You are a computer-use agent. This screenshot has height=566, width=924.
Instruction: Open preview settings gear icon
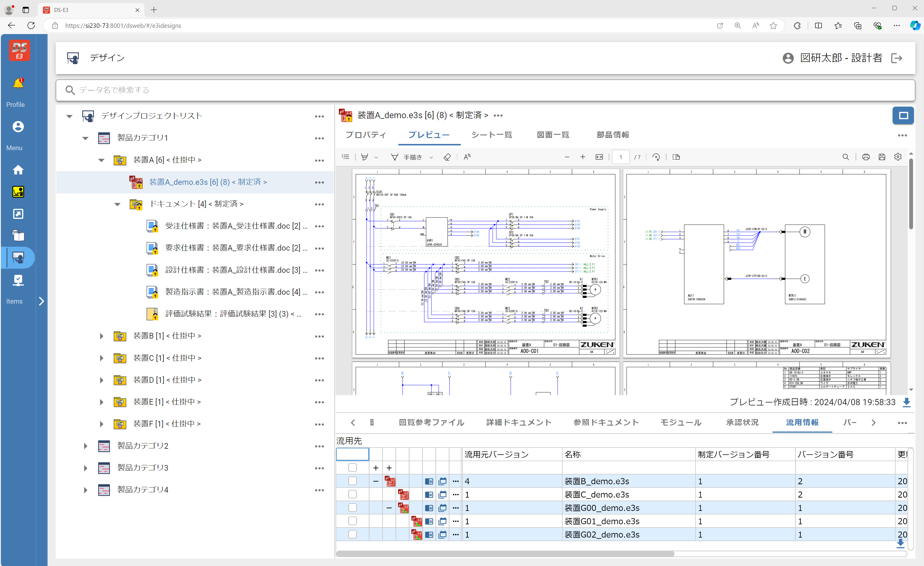coord(898,157)
